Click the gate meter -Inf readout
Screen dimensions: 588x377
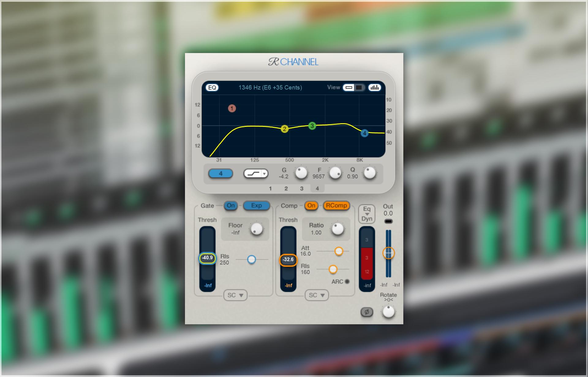tap(208, 285)
